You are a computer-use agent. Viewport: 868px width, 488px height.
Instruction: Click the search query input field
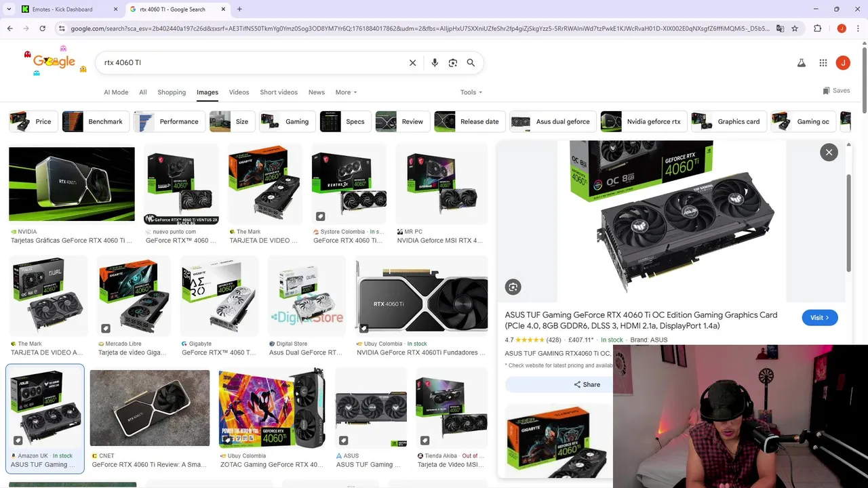click(x=251, y=62)
